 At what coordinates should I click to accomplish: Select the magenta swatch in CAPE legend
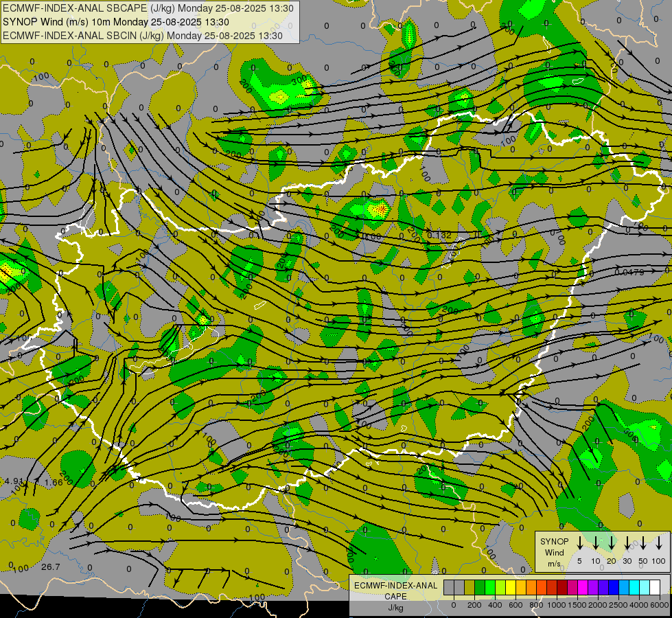click(x=583, y=587)
